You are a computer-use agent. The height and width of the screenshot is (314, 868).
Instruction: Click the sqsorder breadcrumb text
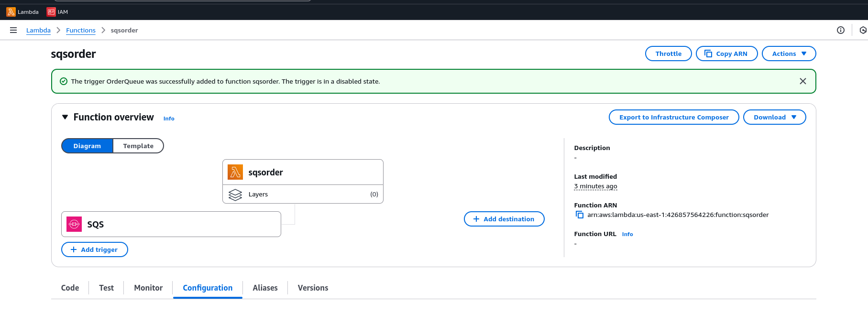pos(124,30)
